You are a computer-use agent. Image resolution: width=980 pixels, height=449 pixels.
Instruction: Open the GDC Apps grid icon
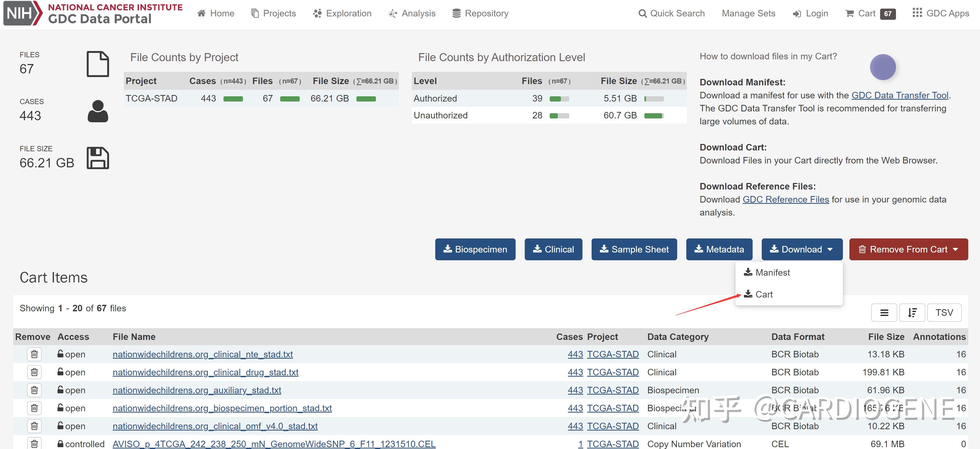click(917, 12)
